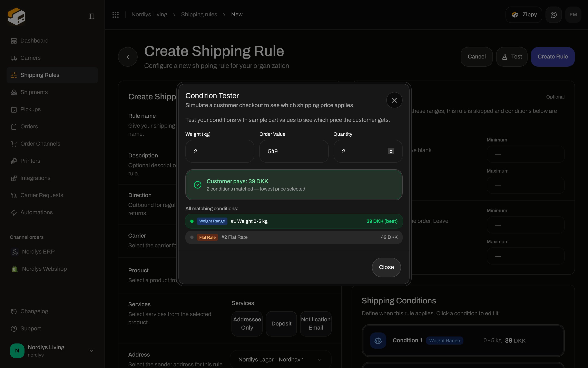Close Condition Tester with the X icon
Screen dimensions: 588x368
click(x=394, y=100)
